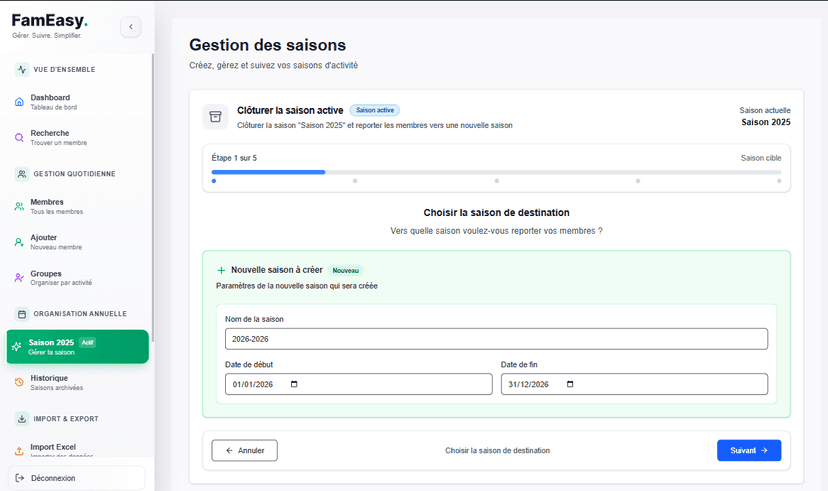Click the Nouvelle saison à créer title
828x491 pixels.
pyautogui.click(x=277, y=270)
